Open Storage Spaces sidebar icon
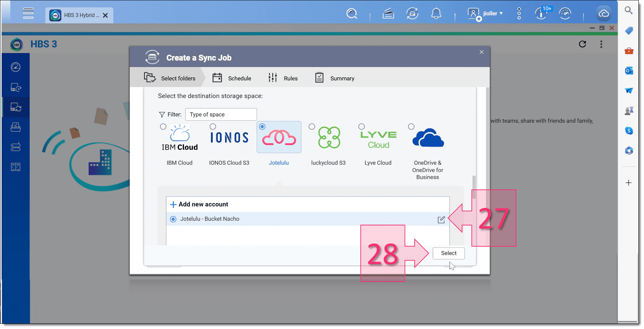 coord(16,147)
